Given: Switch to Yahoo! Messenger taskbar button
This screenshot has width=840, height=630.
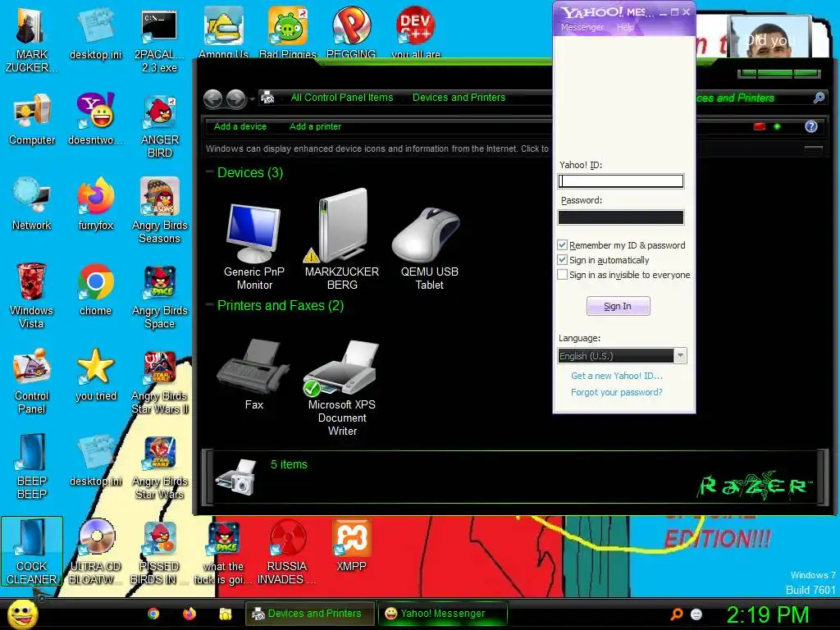Looking at the screenshot, I should coord(442,614).
